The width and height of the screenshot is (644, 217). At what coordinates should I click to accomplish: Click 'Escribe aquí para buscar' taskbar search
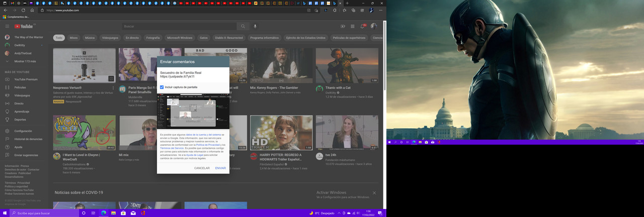tap(44, 213)
